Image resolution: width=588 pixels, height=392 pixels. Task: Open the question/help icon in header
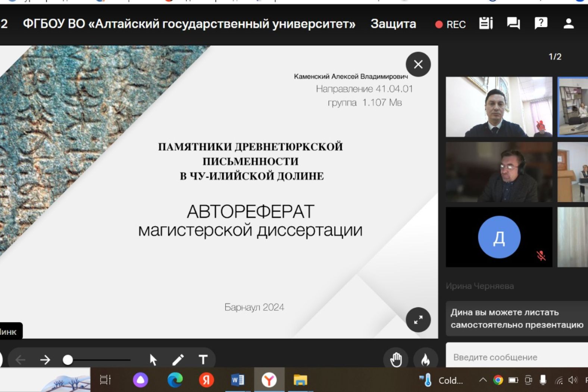coord(541,24)
